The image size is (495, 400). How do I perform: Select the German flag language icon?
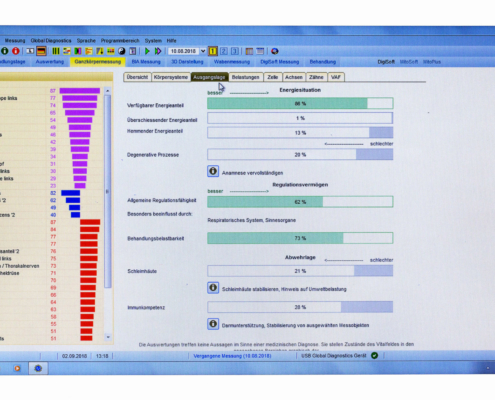41,51
